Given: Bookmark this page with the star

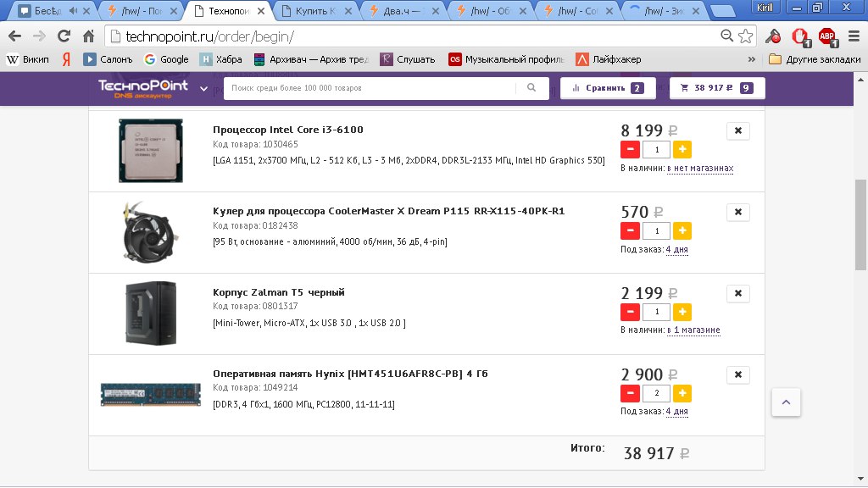Looking at the screenshot, I should [746, 36].
